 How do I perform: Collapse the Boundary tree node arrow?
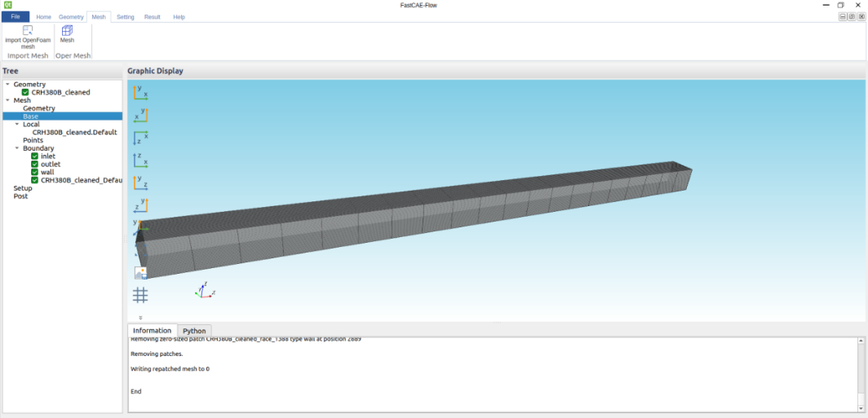[16, 148]
